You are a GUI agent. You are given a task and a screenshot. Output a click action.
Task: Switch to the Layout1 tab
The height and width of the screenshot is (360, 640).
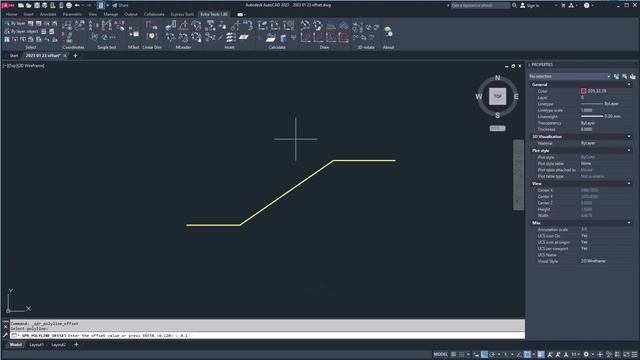[x=36, y=344]
